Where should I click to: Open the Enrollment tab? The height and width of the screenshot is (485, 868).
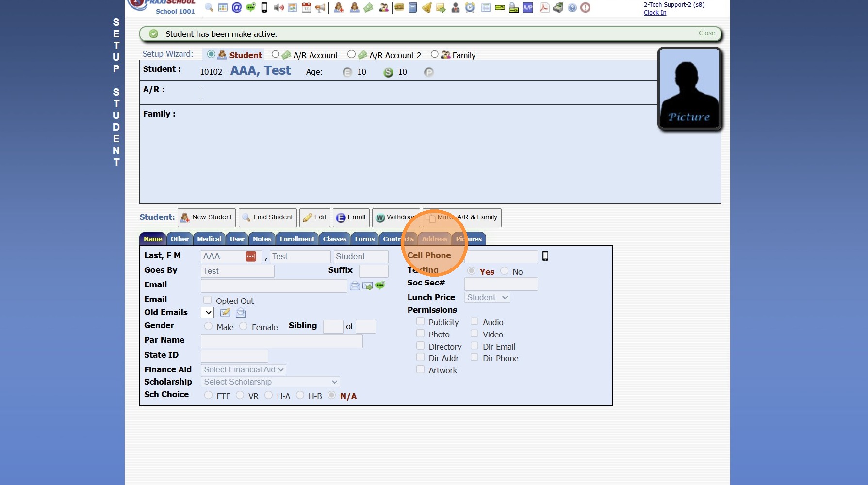(297, 239)
